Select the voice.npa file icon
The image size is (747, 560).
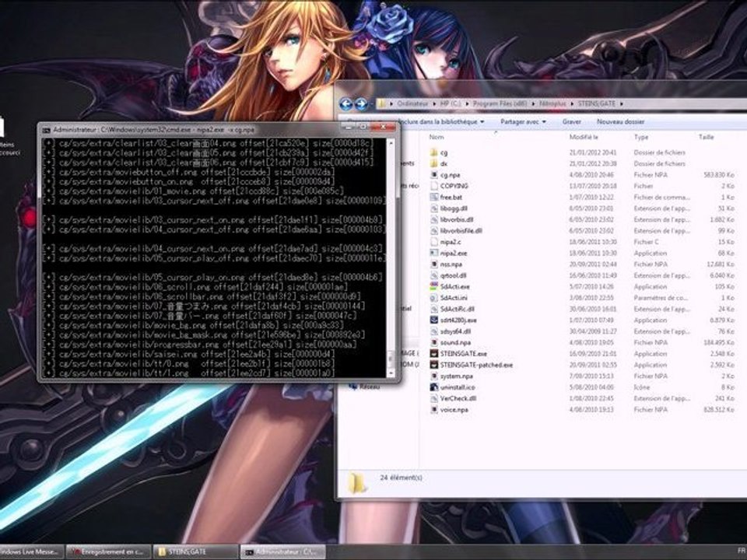click(434, 410)
